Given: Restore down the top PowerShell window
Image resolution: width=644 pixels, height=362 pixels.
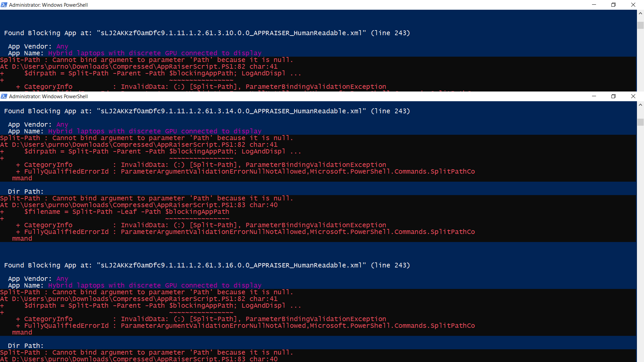Looking at the screenshot, I should [x=613, y=5].
